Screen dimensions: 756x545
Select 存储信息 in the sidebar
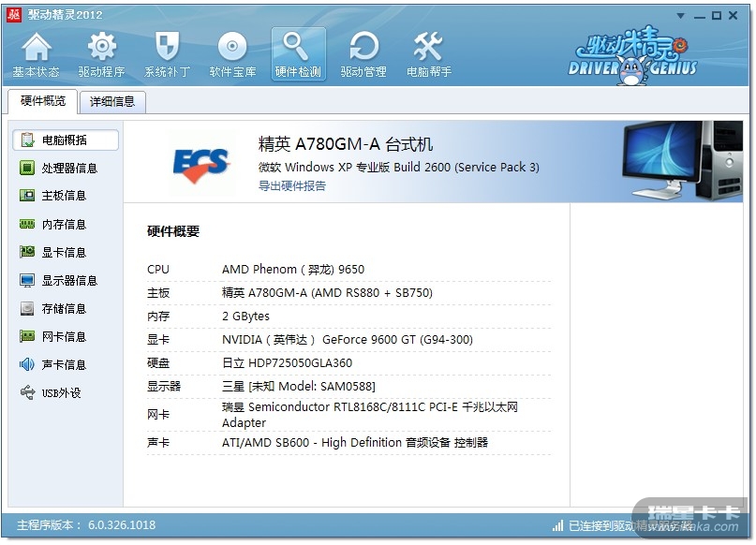click(65, 308)
